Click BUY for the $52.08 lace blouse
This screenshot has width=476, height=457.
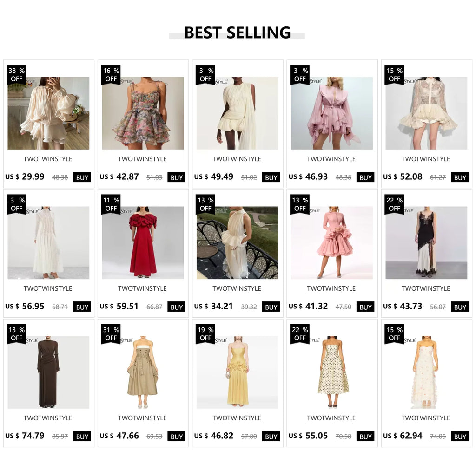(x=460, y=177)
